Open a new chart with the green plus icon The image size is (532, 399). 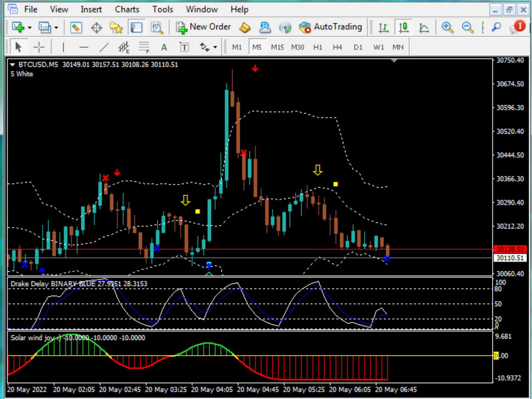[17, 27]
